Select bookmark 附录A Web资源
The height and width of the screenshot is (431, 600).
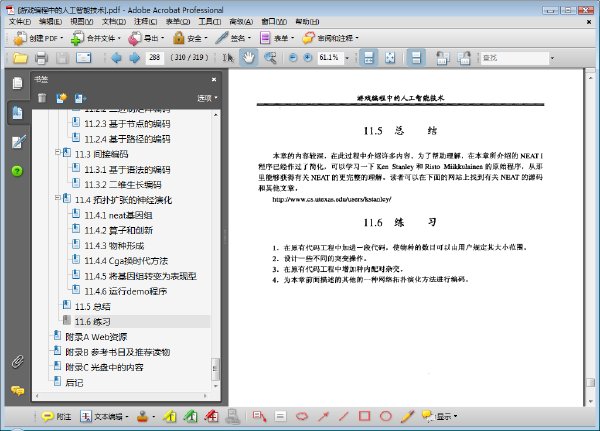(96, 337)
